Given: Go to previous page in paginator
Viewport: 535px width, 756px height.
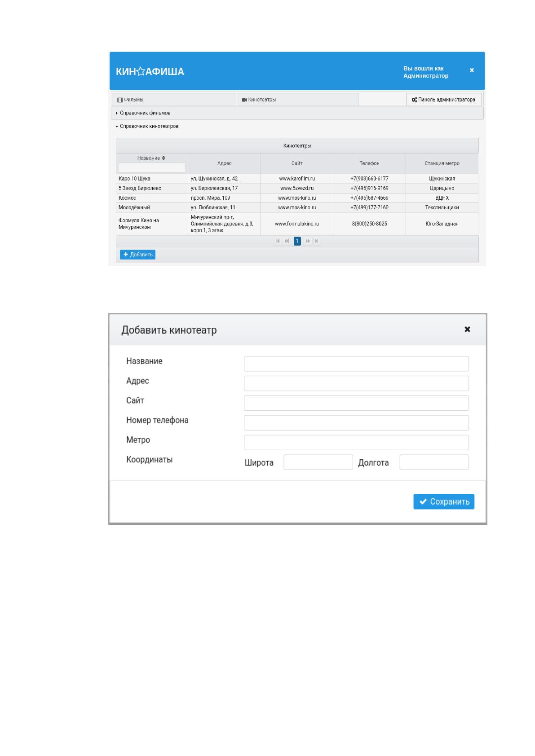Looking at the screenshot, I should click(287, 241).
